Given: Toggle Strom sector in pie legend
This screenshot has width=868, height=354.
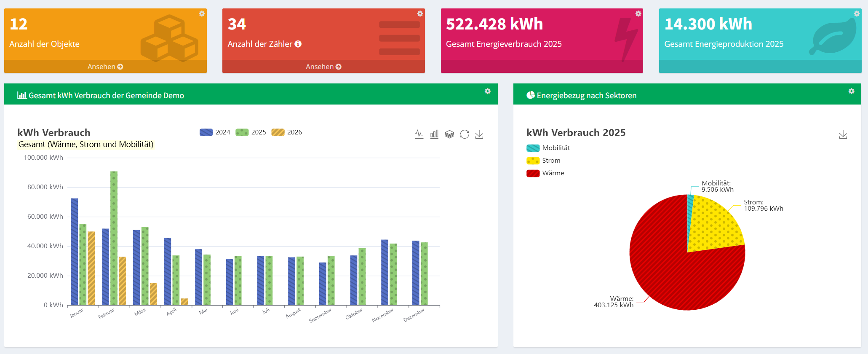Looking at the screenshot, I should click(x=543, y=161).
